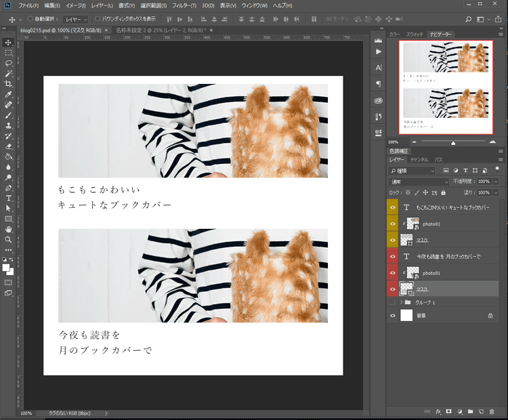Open the フィルター(T) menu
The image size is (508, 420).
tap(184, 5)
